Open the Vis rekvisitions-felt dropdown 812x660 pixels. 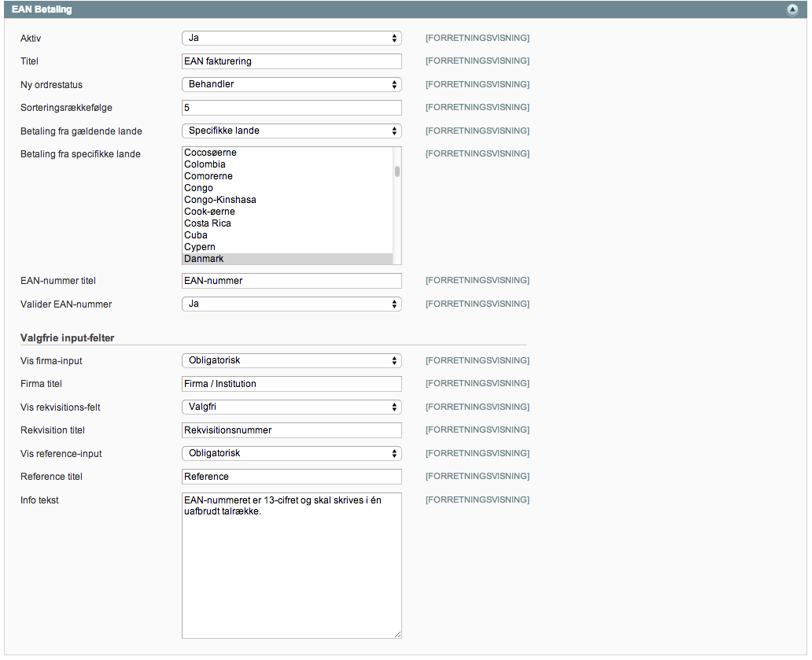tap(291, 407)
